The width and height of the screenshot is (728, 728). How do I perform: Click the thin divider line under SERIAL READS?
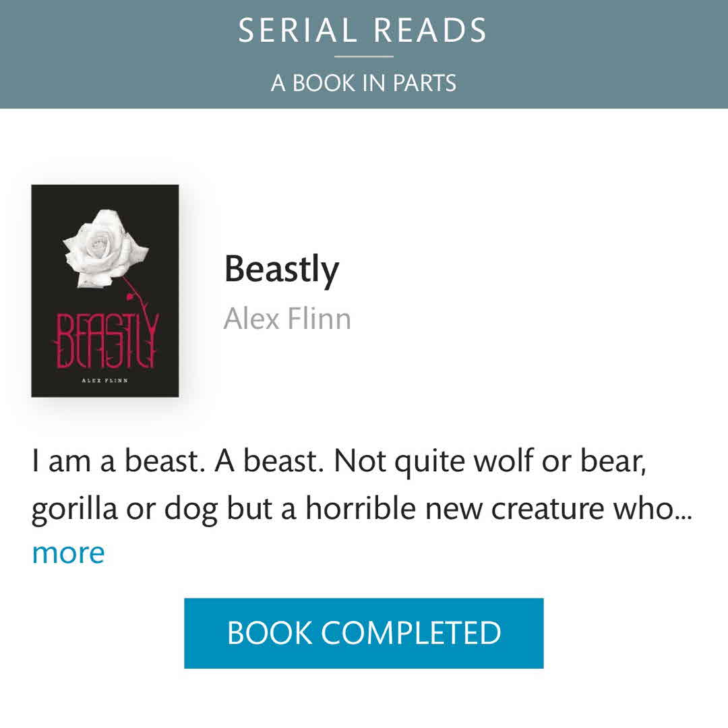tap(363, 57)
